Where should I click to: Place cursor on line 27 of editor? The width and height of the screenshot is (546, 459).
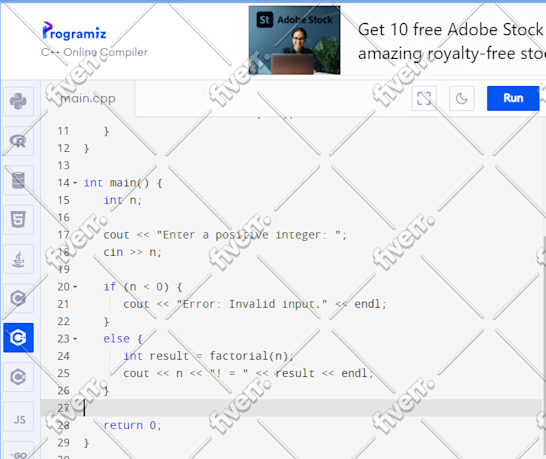(x=291, y=408)
